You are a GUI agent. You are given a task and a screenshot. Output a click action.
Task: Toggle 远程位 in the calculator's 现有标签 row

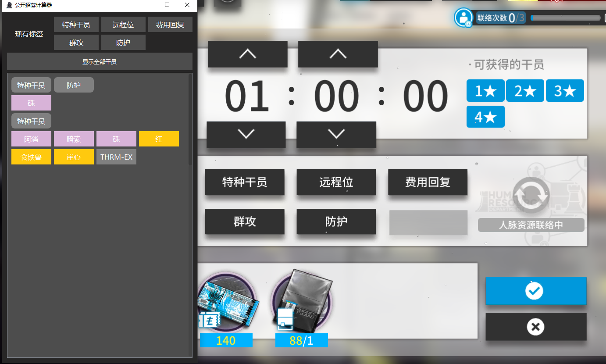[123, 25]
